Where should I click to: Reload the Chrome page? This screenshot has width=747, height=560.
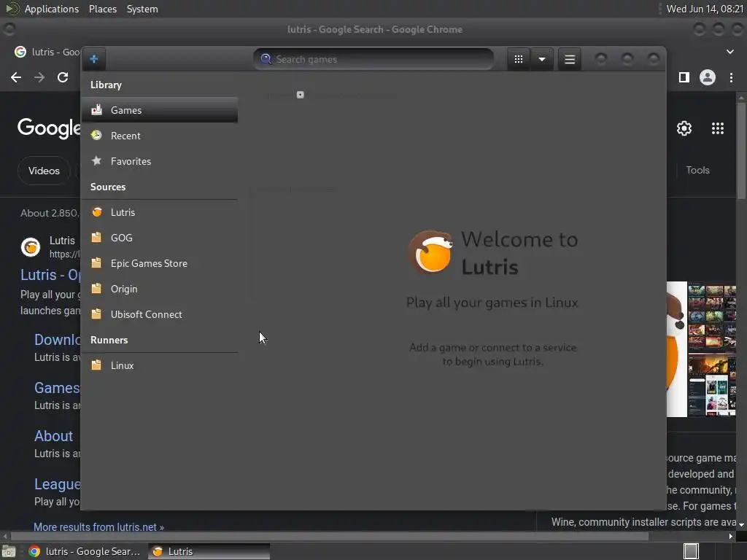[63, 77]
